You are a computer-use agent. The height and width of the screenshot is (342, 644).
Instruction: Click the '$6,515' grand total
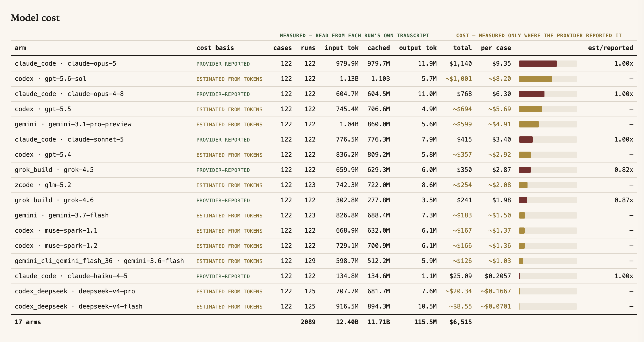(x=461, y=322)
